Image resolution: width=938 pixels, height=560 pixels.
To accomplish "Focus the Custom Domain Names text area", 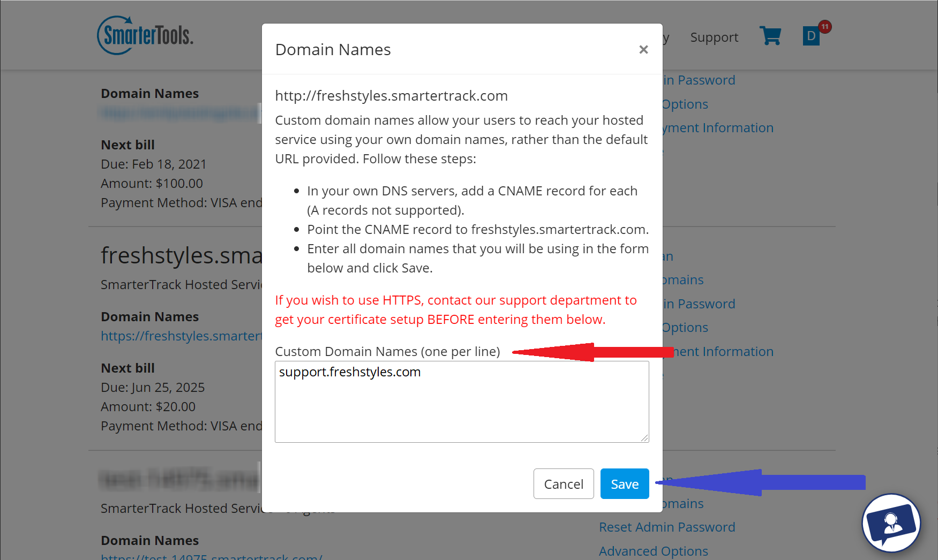I will tap(462, 402).
